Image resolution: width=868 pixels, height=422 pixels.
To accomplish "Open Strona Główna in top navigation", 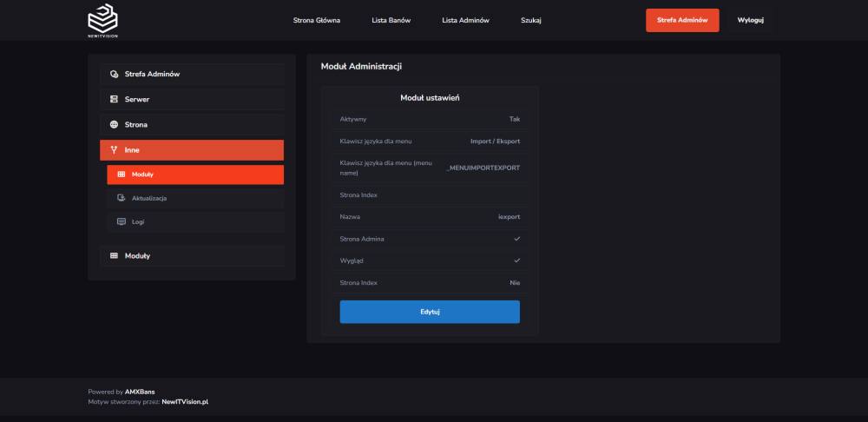I will pyautogui.click(x=317, y=21).
